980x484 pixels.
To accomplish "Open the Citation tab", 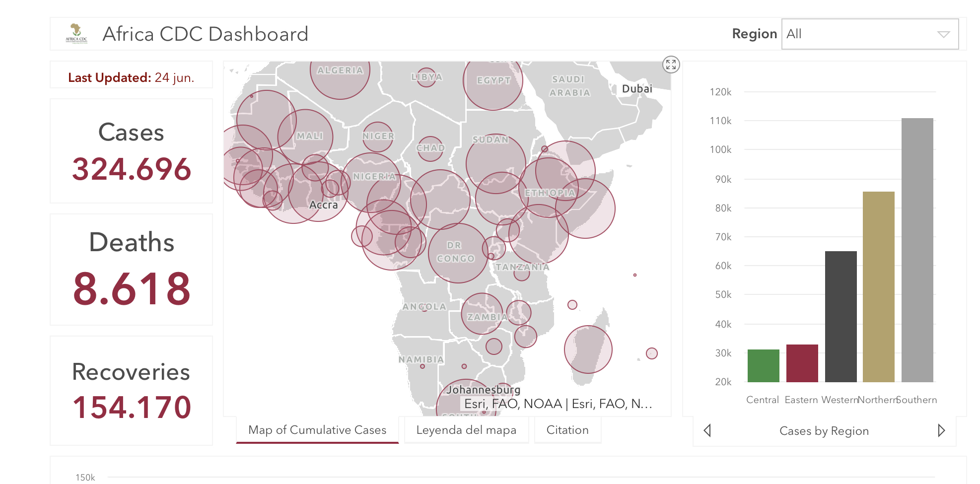I will (x=567, y=430).
